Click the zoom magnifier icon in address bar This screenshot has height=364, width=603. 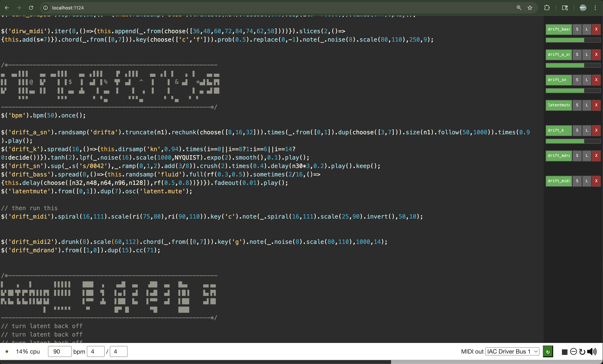(x=519, y=8)
